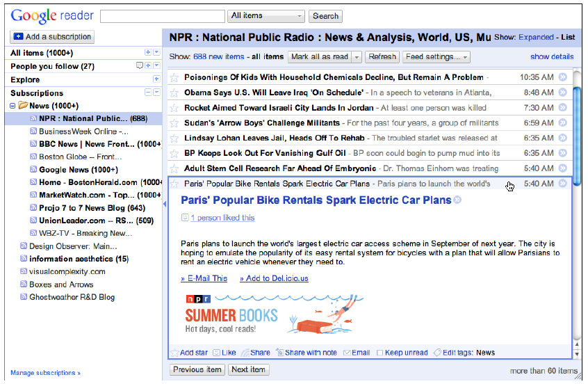Star the Lindsay Lohan Leaves Jail article
This screenshot has height=384, width=588.
pyautogui.click(x=174, y=138)
